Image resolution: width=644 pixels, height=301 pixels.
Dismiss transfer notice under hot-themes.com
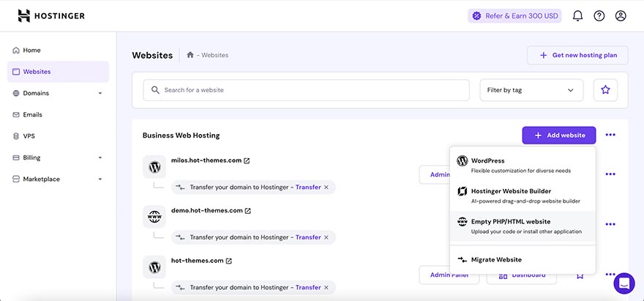(326, 287)
